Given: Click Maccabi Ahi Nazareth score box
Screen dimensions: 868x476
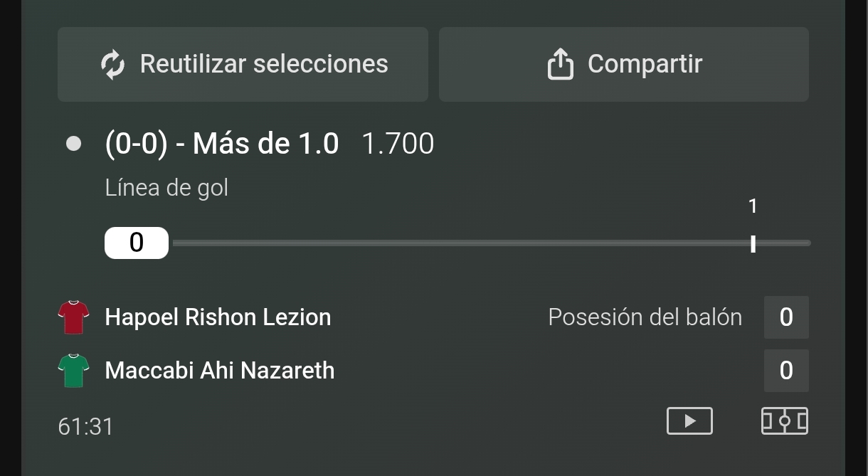Looking at the screenshot, I should tap(786, 370).
